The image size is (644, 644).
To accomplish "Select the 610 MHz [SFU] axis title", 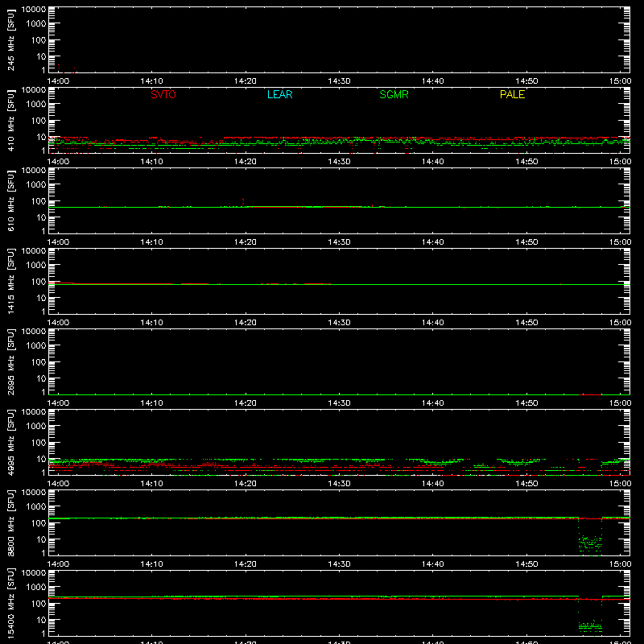I will (x=10, y=200).
